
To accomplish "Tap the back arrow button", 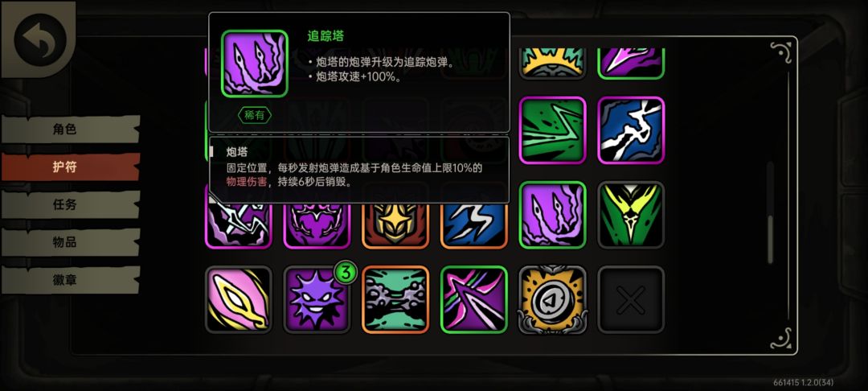I will click(x=40, y=40).
